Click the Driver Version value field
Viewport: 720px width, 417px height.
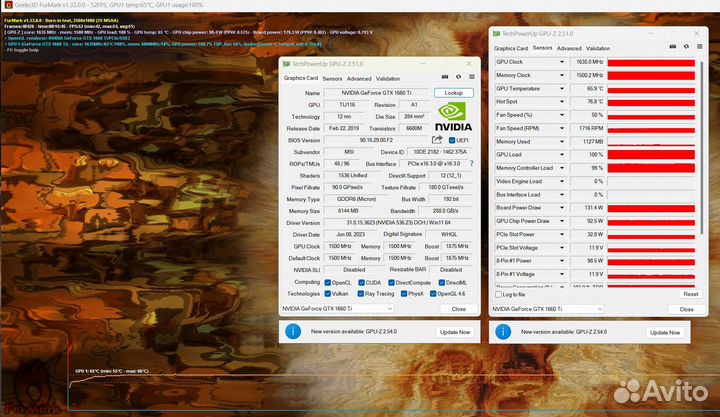398,223
